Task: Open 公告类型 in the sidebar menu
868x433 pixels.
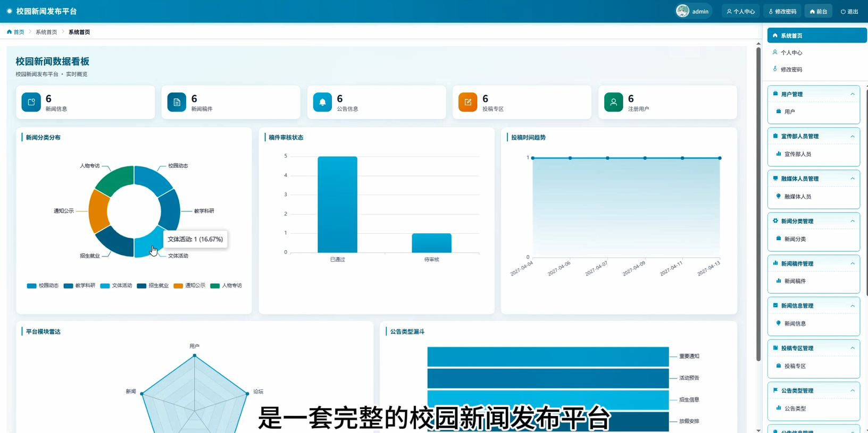Action: tap(814, 409)
